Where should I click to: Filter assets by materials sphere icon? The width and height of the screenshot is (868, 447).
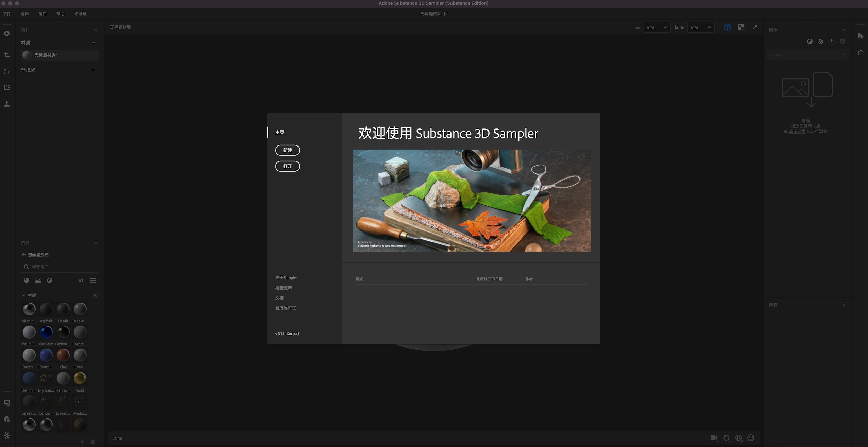(x=27, y=280)
